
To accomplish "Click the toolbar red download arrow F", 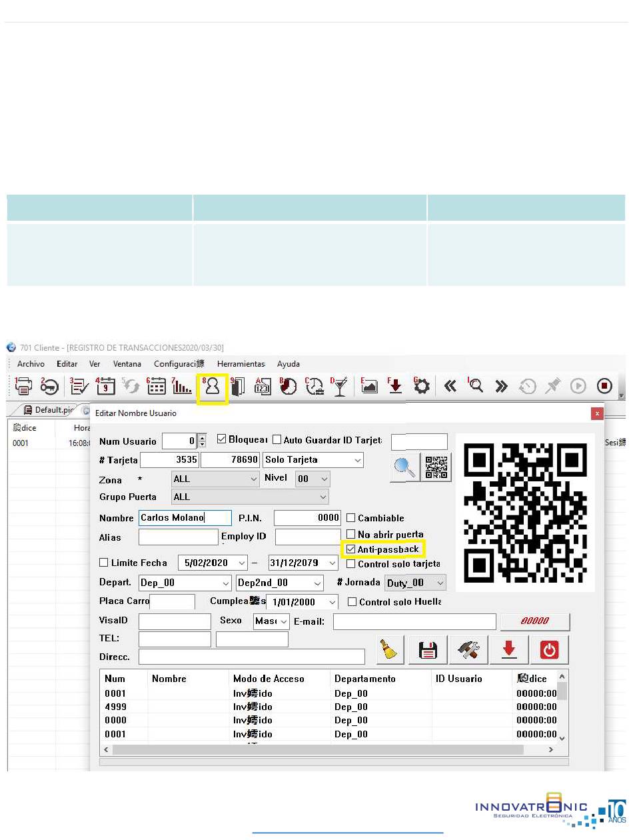I will pyautogui.click(x=396, y=387).
